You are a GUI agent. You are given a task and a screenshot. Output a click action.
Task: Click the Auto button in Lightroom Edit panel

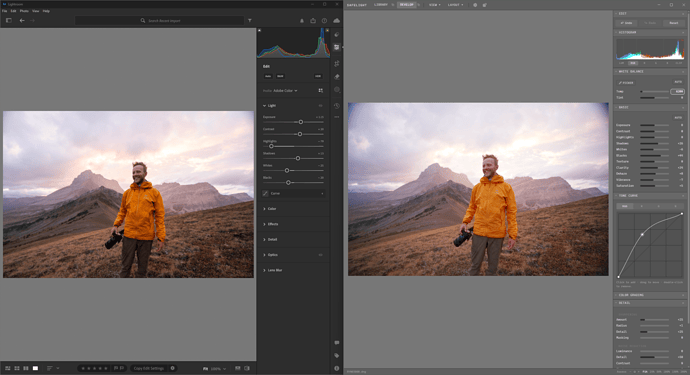[x=268, y=76]
